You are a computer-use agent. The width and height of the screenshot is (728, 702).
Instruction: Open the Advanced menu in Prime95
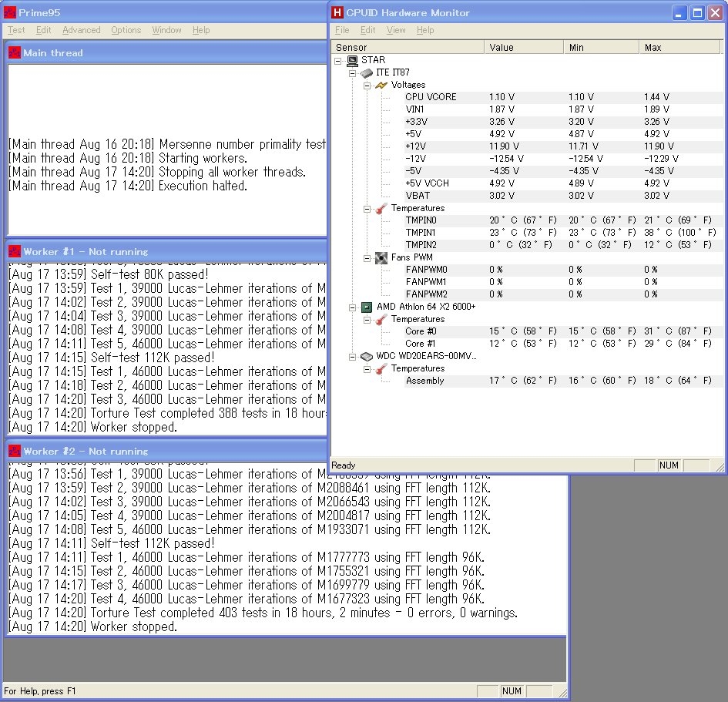point(82,30)
